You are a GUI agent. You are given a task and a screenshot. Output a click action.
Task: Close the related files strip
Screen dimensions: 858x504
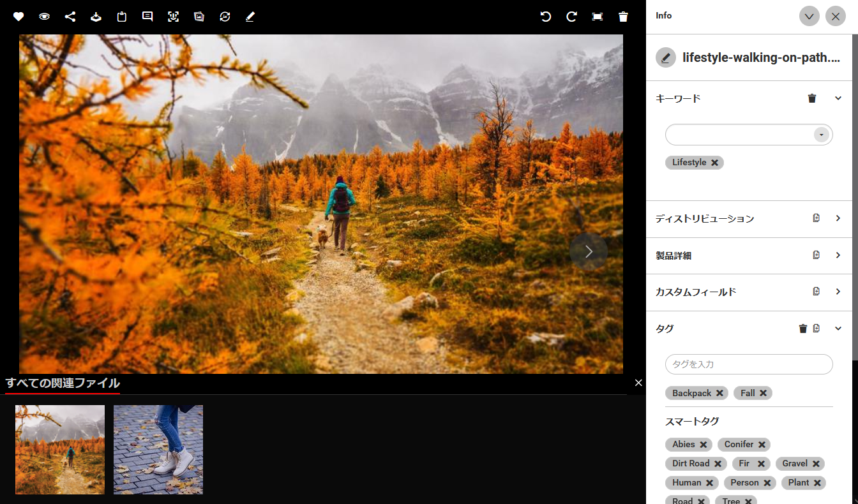click(638, 383)
